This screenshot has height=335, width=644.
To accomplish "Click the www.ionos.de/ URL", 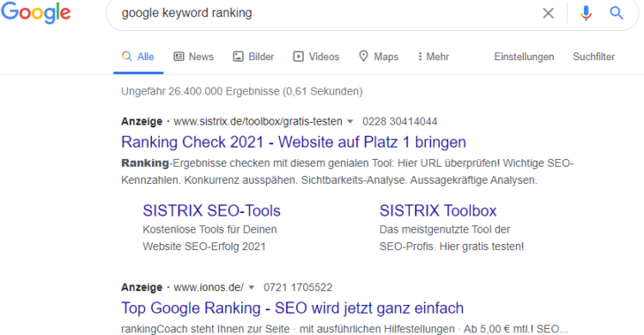I will (209, 288).
